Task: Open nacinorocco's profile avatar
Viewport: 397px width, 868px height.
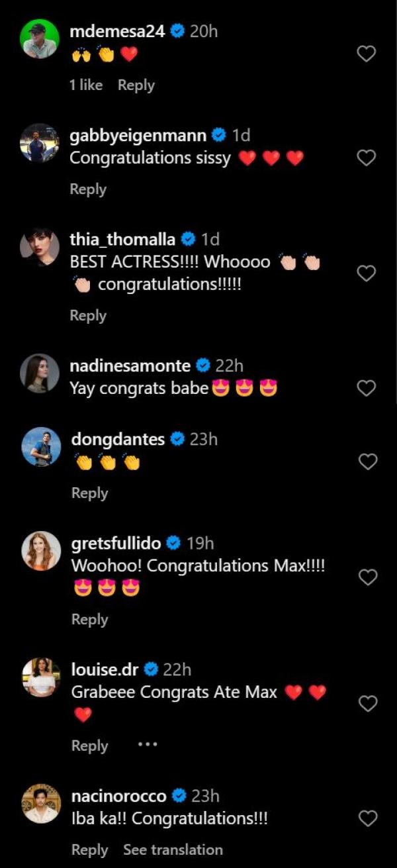Action: point(40,804)
